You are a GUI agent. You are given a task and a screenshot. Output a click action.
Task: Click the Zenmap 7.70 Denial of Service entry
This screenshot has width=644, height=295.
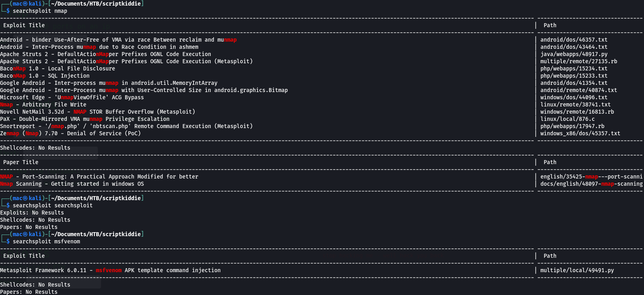70,133
